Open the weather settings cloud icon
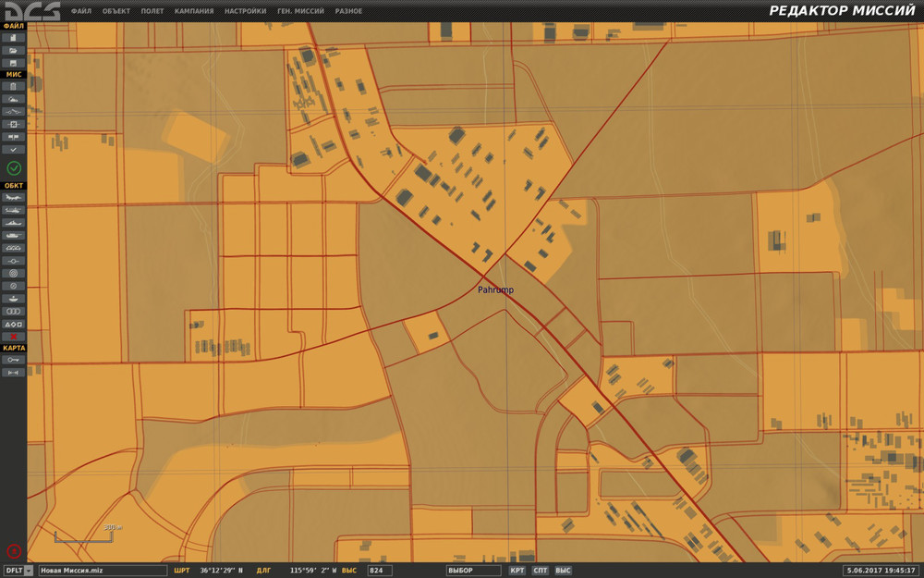The height and width of the screenshot is (578, 924). point(14,97)
